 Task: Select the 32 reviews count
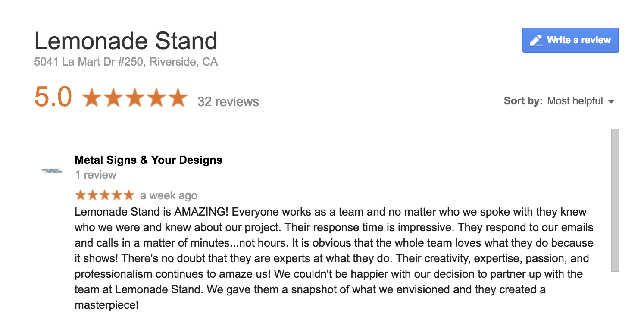[228, 102]
